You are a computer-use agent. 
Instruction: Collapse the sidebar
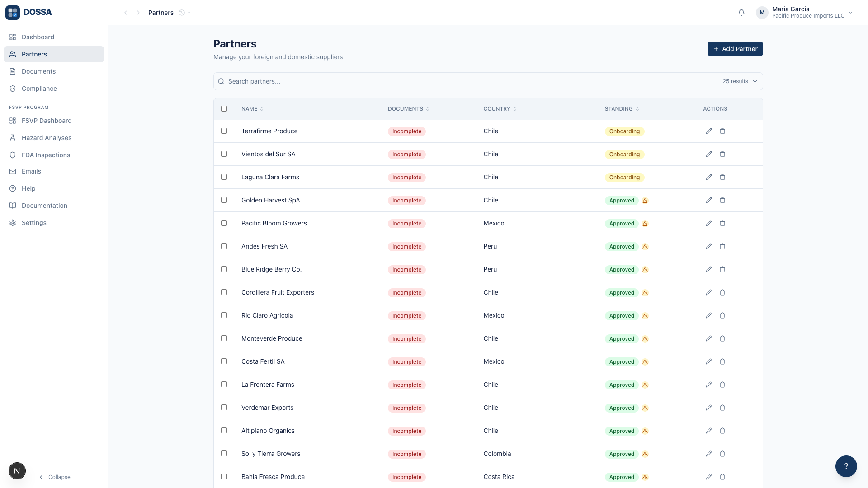coord(55,477)
